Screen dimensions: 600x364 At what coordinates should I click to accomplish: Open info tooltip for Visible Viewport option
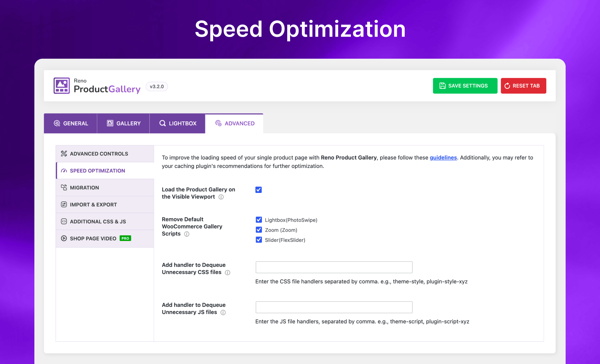point(221,197)
